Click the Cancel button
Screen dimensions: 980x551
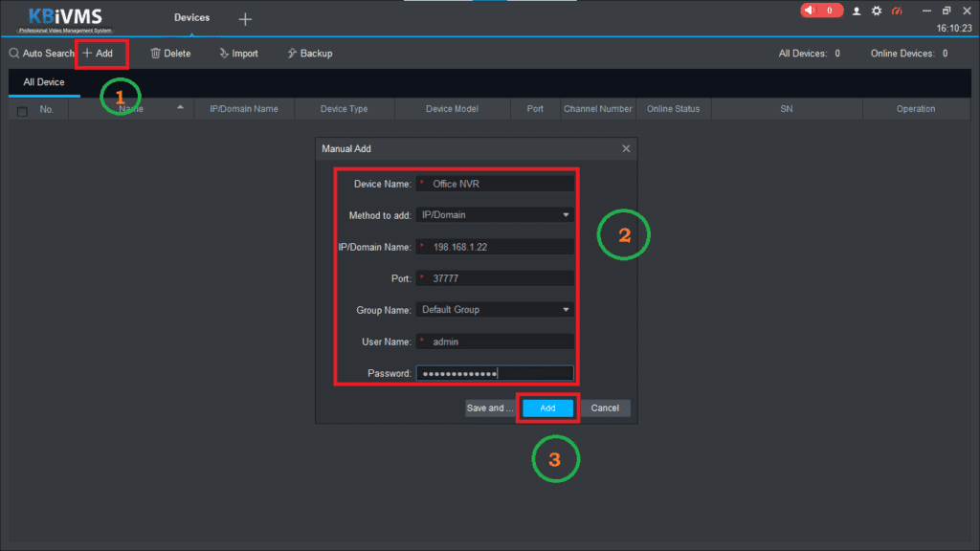(605, 408)
